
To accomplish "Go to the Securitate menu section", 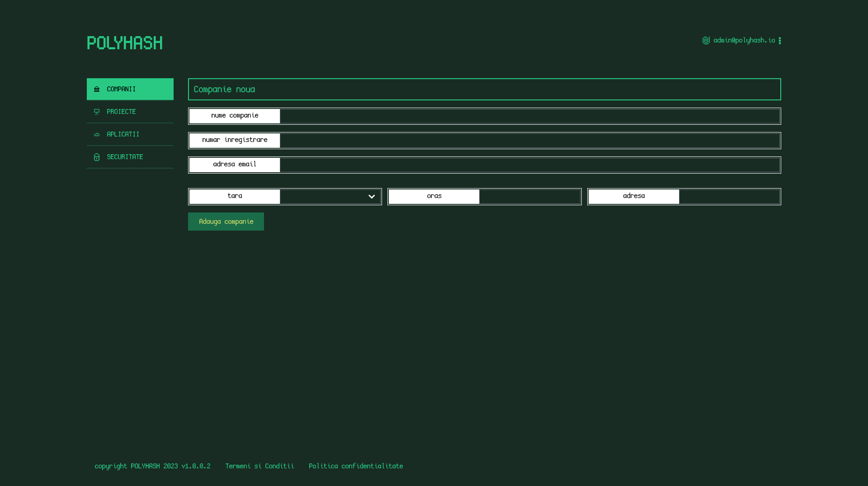I will (125, 157).
